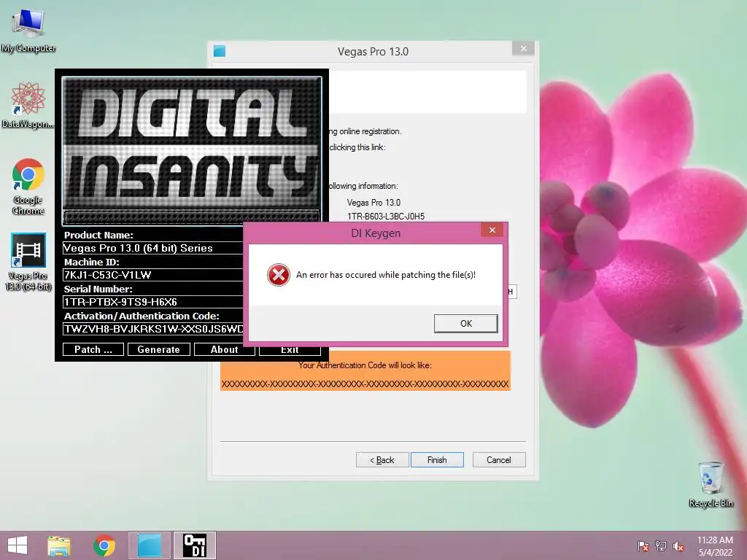
Task: Click the Exit button in keygen
Action: coord(290,350)
